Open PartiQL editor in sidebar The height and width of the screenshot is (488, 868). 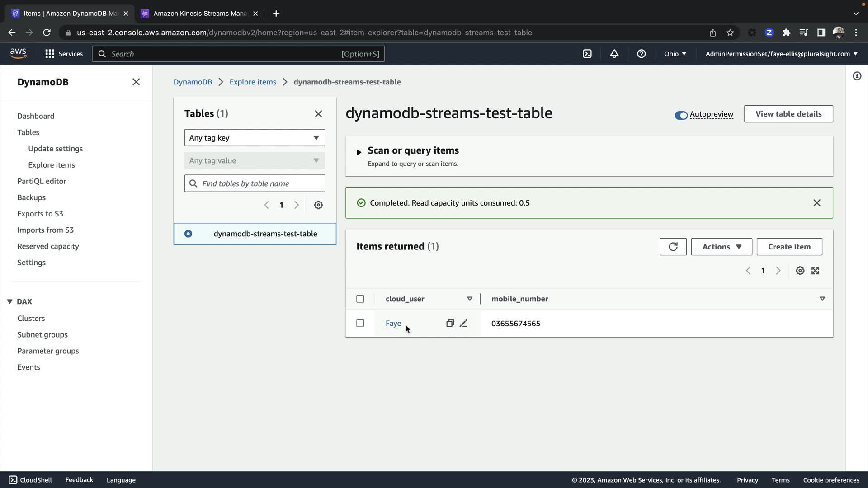[x=42, y=181]
